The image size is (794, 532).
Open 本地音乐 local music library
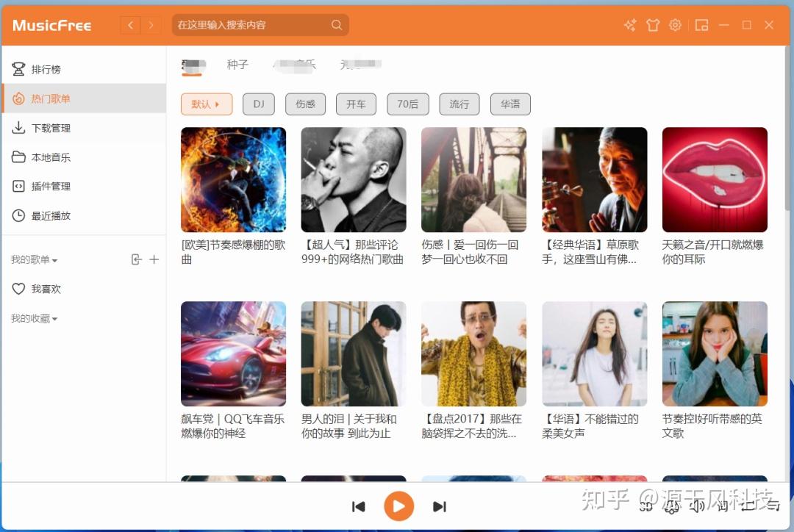(47, 157)
